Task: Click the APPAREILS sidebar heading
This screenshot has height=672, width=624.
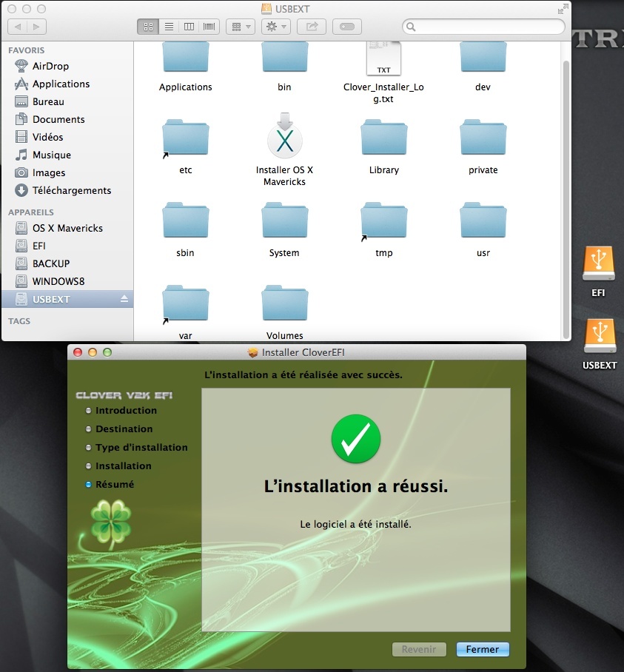Action: click(31, 212)
